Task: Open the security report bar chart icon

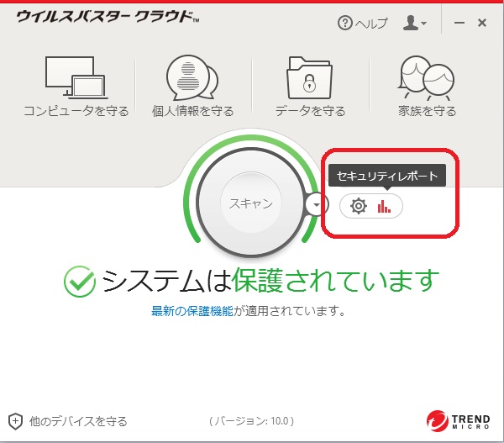Action: tap(384, 206)
